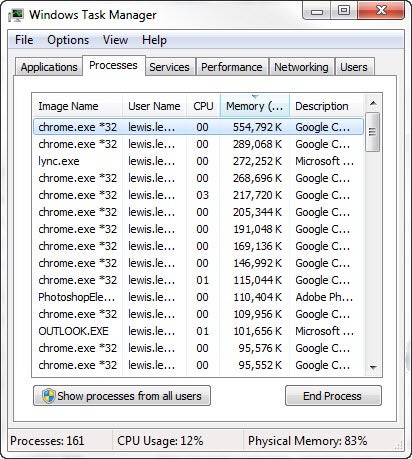Go to the Performance tab
Viewport: 412px width, 459px height.
232,67
